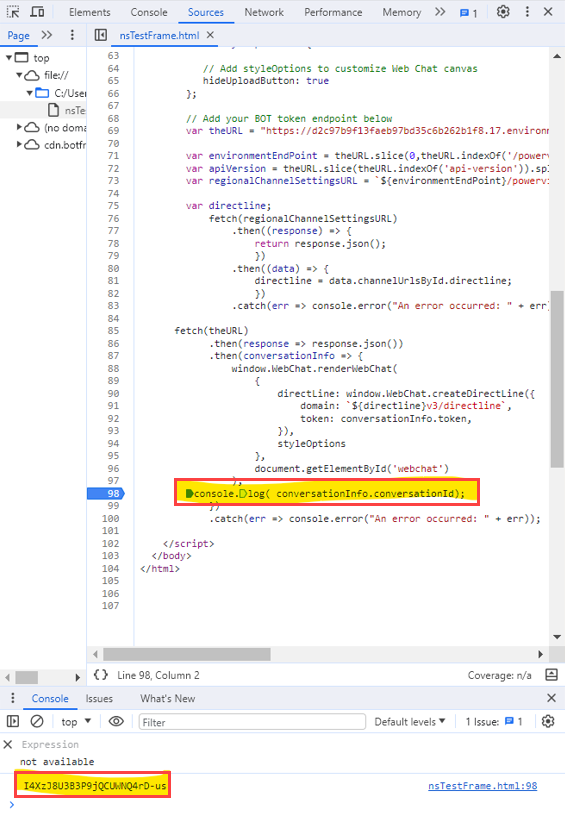Toggle breakpoint on line number 98

click(x=114, y=493)
